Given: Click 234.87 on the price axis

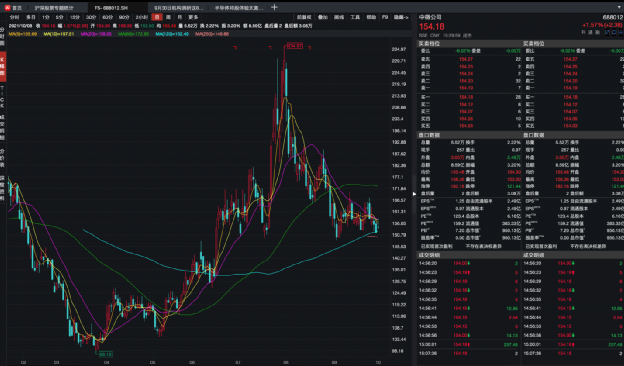Looking at the screenshot, I should (x=399, y=49).
